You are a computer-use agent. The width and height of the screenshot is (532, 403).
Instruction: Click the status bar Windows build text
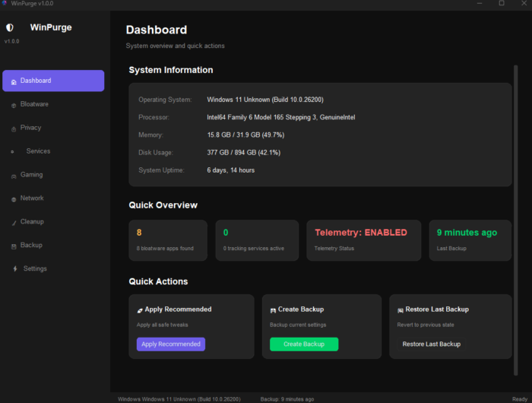(179, 399)
